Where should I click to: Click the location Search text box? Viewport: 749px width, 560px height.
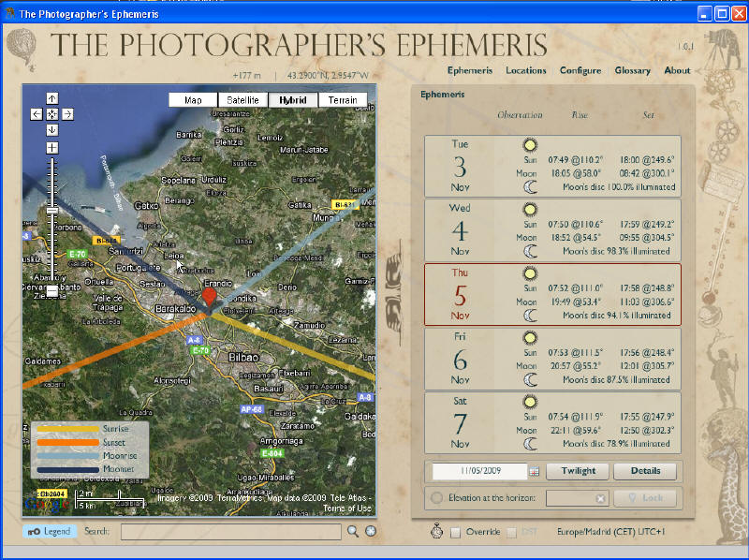(x=230, y=531)
